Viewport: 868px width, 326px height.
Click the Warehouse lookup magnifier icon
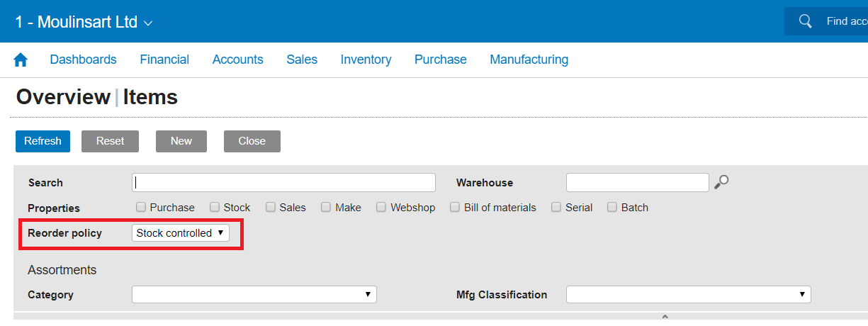tap(721, 182)
